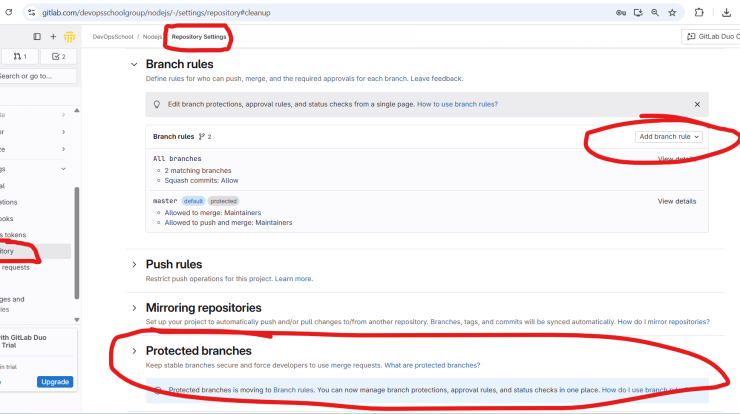Screen dimensions: 740x414
Task: Open browser extensions puzzle icon
Action: (x=699, y=13)
